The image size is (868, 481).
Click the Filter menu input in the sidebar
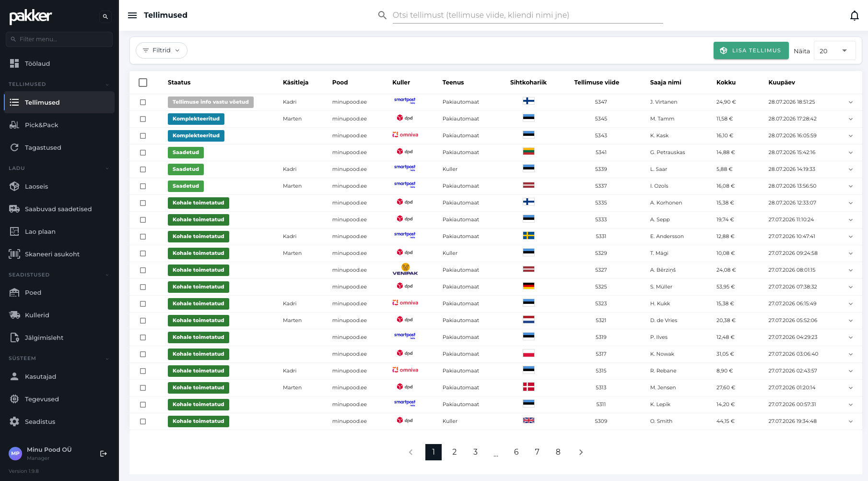pos(59,39)
